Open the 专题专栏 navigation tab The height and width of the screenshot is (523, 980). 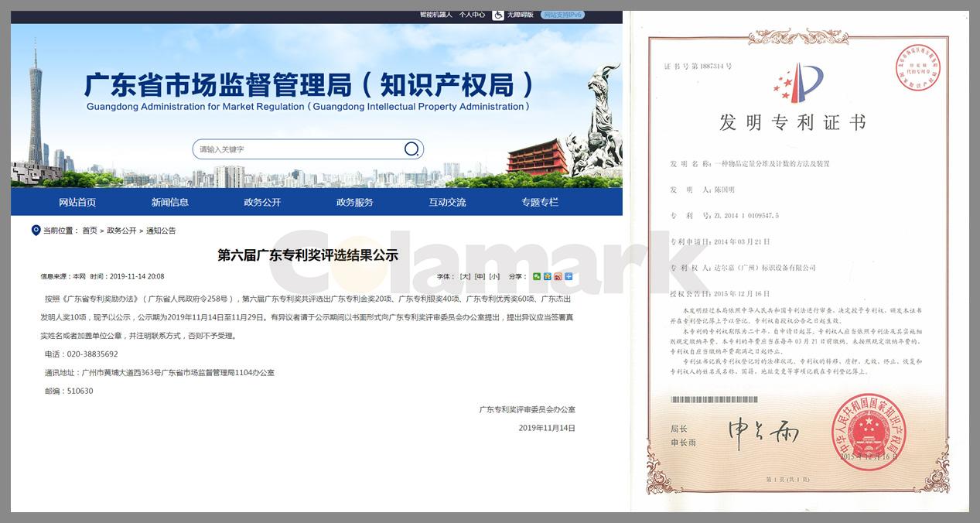point(540,202)
